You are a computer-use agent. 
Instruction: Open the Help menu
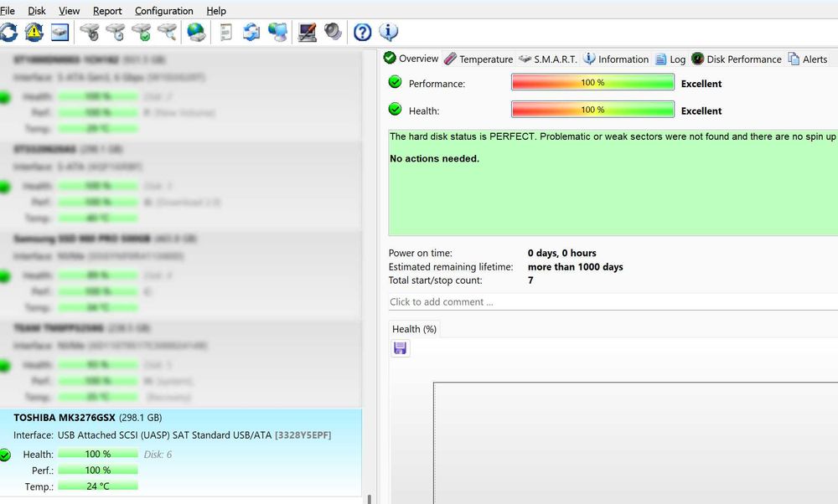(216, 11)
